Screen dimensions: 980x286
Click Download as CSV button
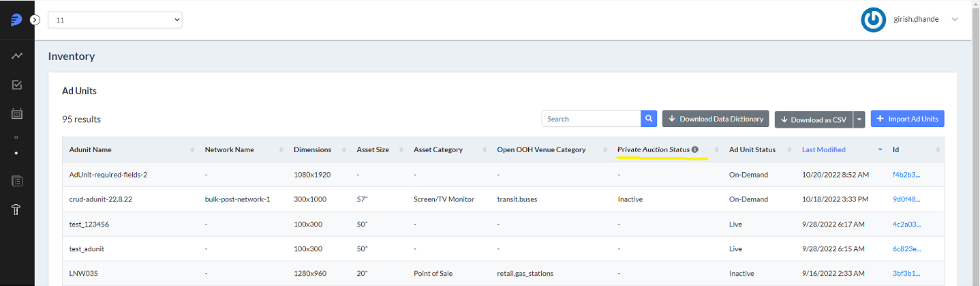click(x=814, y=119)
